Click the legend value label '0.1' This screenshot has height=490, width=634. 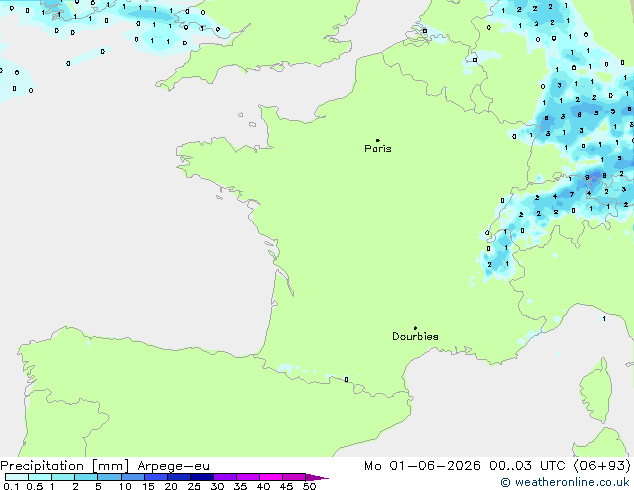[11, 486]
